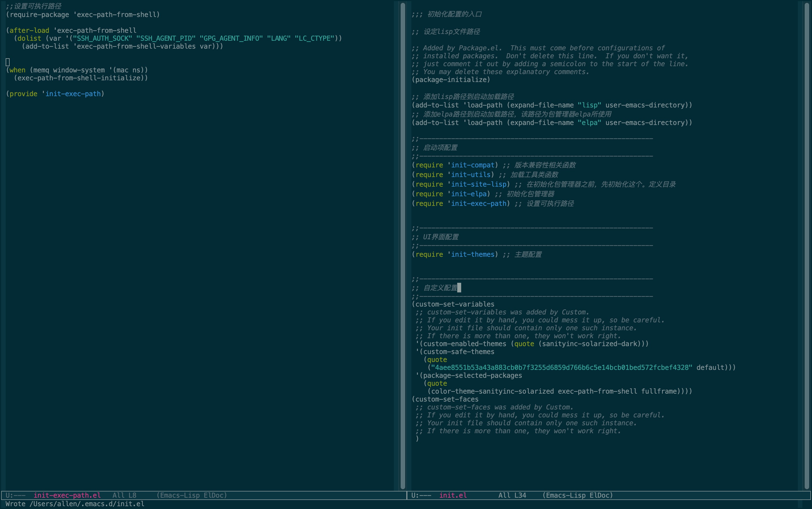Click color-theme-sanityinc-solarized package name
Image resolution: width=812 pixels, height=509 pixels.
point(492,391)
